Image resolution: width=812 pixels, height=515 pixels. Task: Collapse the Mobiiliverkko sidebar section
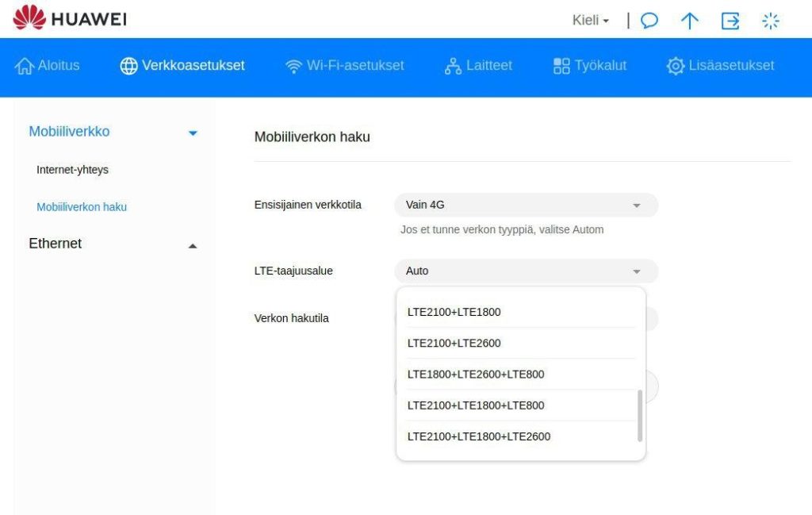click(x=193, y=133)
